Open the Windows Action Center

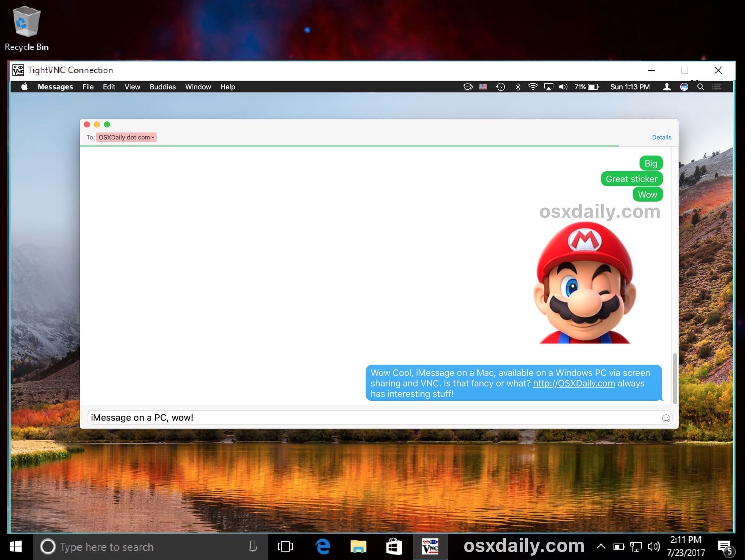coord(726,547)
